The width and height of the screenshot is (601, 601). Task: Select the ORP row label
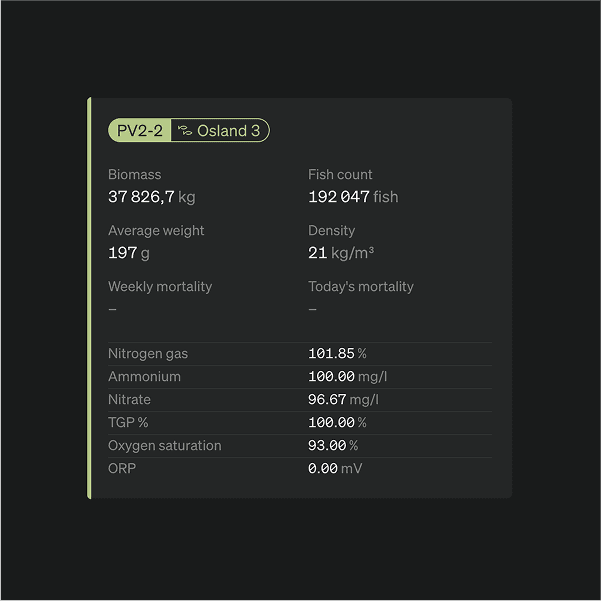coord(121,469)
